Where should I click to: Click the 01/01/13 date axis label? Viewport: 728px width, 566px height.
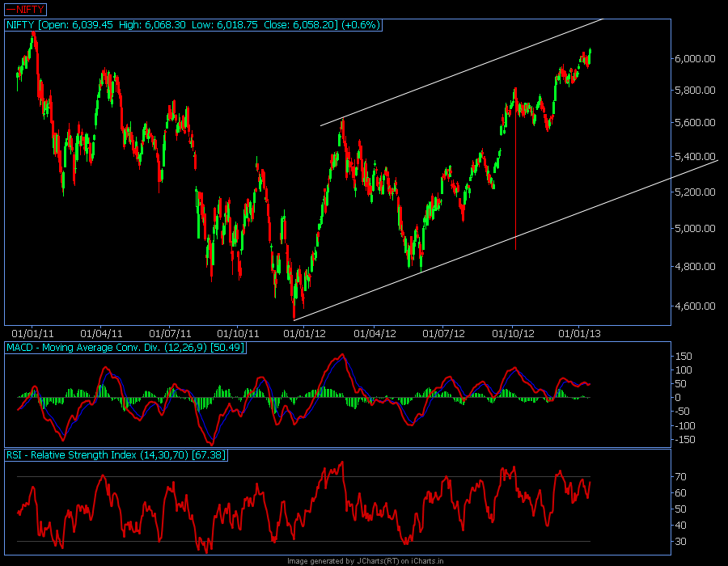pyautogui.click(x=579, y=334)
